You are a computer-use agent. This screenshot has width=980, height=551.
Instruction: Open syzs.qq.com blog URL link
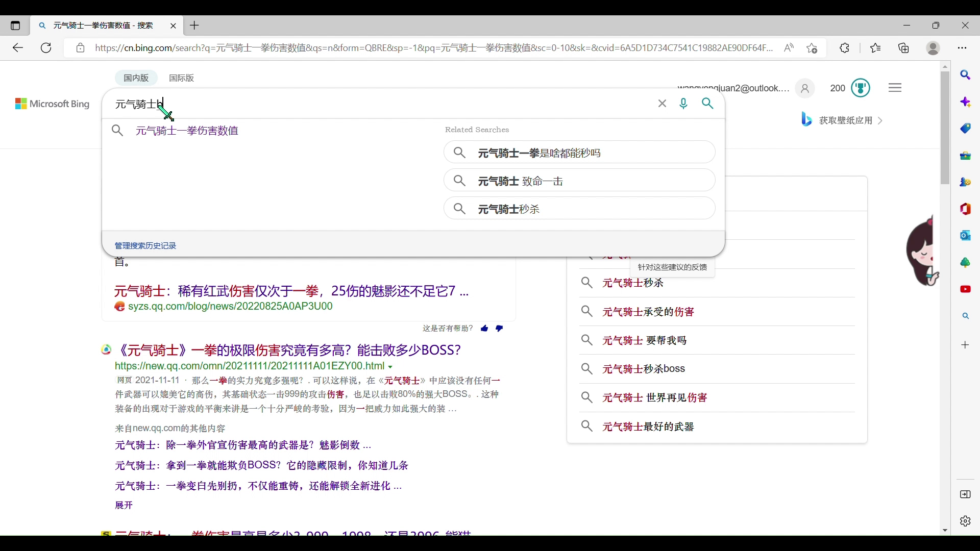pyautogui.click(x=230, y=306)
